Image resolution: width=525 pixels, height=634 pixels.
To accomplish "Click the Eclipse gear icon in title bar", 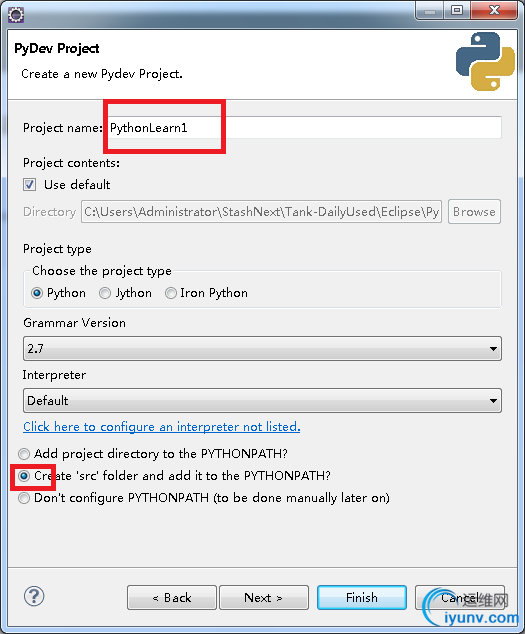I will (x=16, y=15).
